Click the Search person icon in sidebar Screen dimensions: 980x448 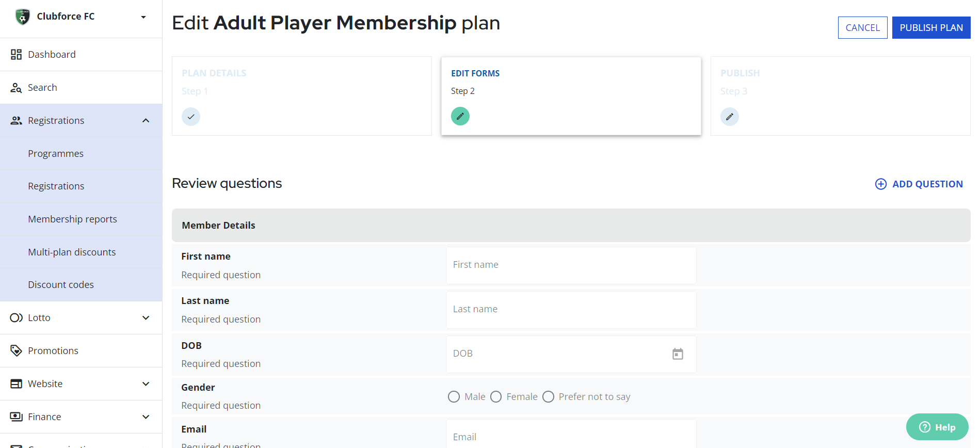tap(17, 87)
